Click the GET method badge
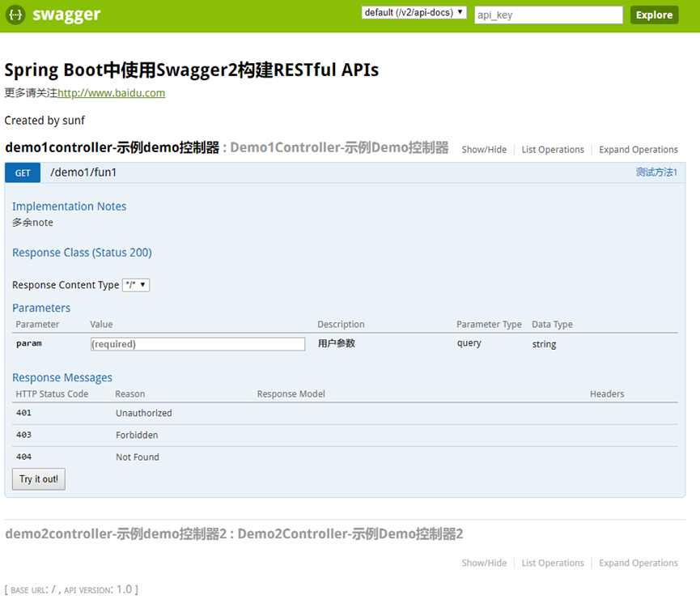 pyautogui.click(x=23, y=173)
